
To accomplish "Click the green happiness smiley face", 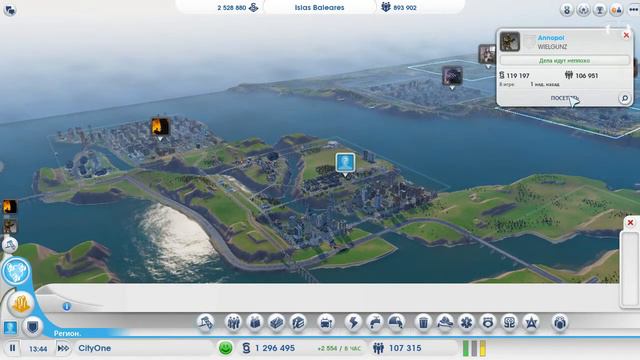I will point(225,348).
